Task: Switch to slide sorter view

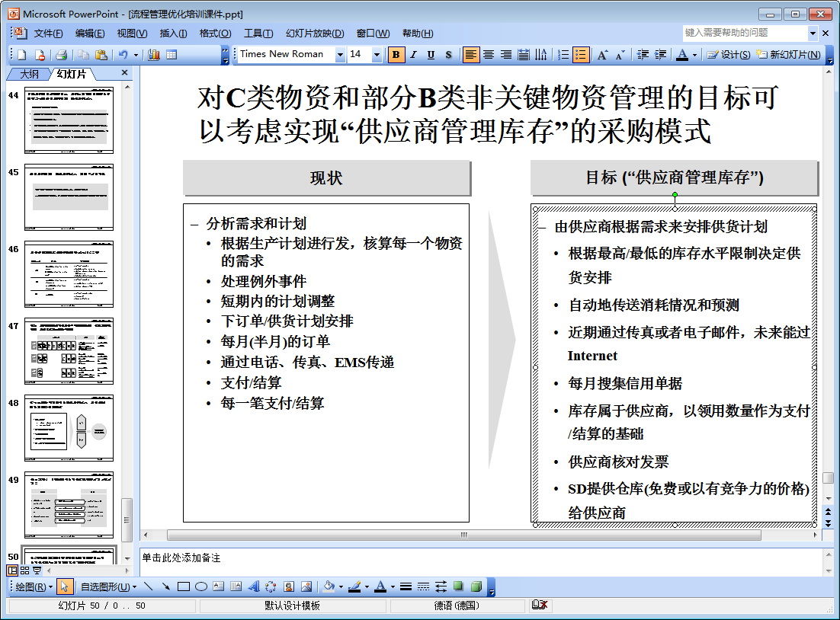Action: coord(24,570)
